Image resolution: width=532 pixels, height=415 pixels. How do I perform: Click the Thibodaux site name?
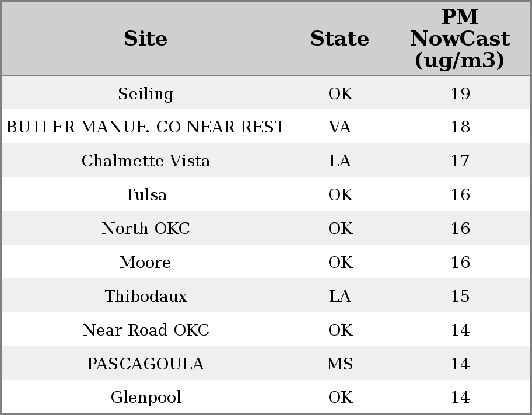146,296
